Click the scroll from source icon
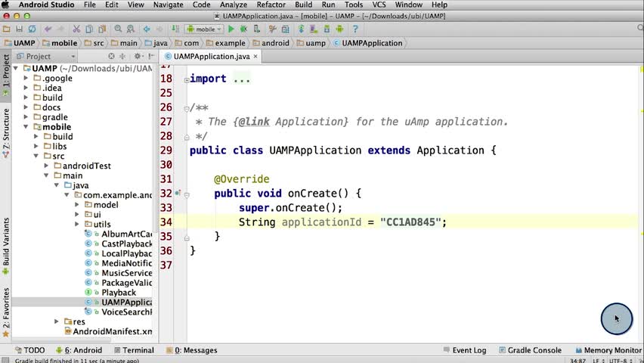644x363 pixels. [111, 56]
